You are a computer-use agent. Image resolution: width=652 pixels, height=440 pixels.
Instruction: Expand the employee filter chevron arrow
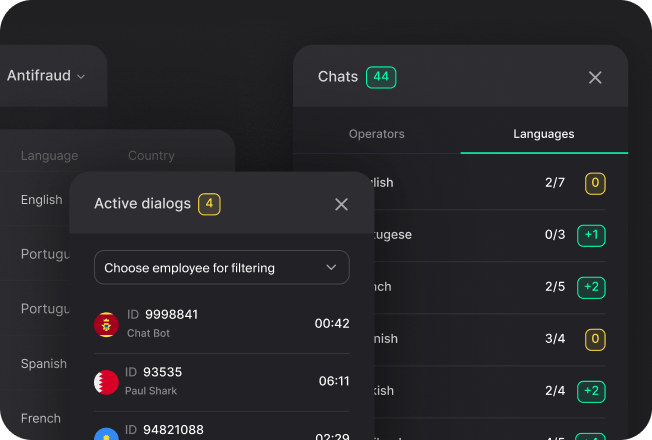(x=332, y=268)
